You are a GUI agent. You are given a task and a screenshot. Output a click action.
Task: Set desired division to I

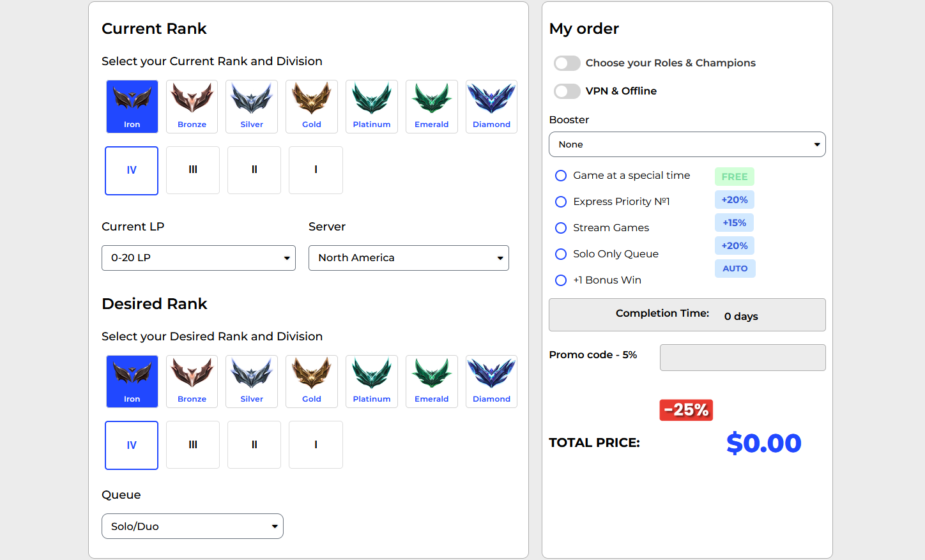pos(316,444)
